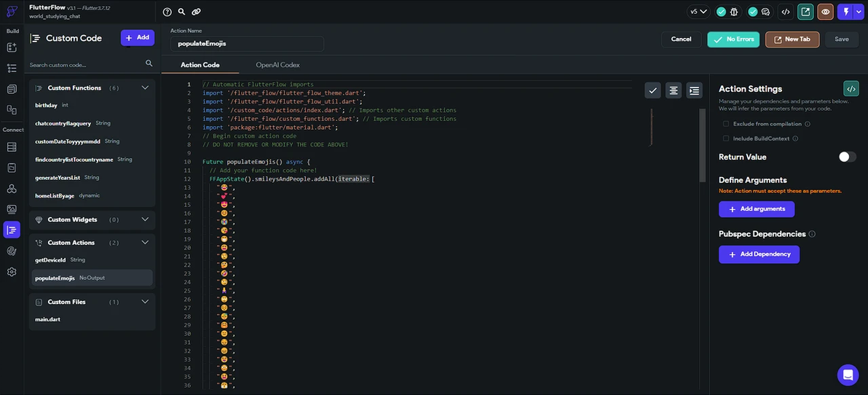The image size is (868, 395).
Task: Run test mode lightning icon
Action: click(845, 12)
